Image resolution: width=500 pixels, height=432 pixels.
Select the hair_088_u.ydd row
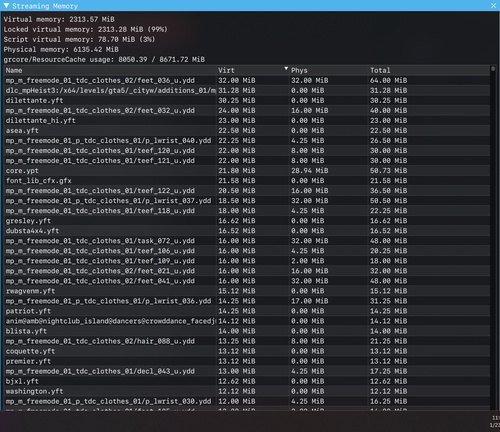[247, 341]
